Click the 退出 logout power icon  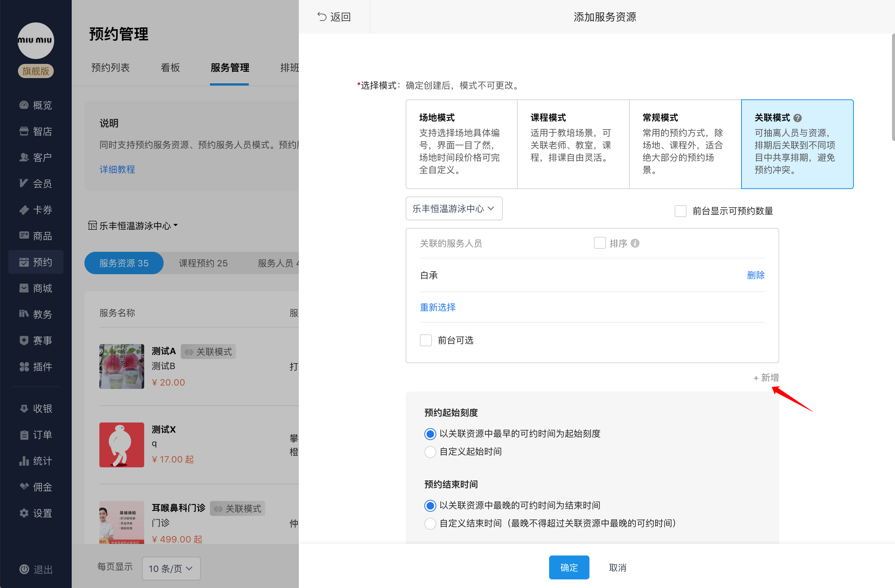[24, 569]
